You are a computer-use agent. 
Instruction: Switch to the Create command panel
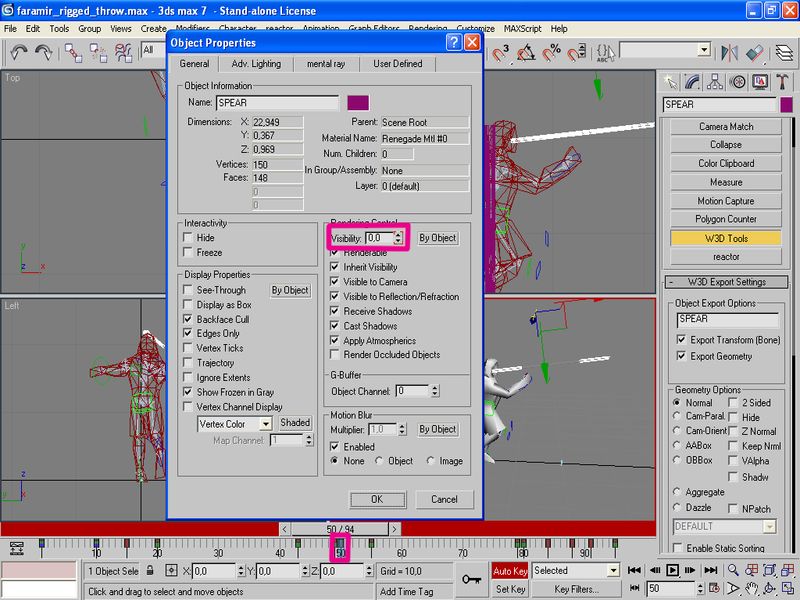[670, 82]
